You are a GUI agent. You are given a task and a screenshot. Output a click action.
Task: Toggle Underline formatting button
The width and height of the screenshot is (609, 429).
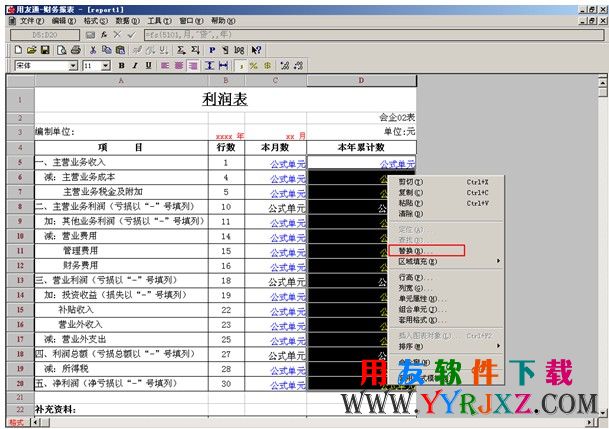(x=148, y=66)
